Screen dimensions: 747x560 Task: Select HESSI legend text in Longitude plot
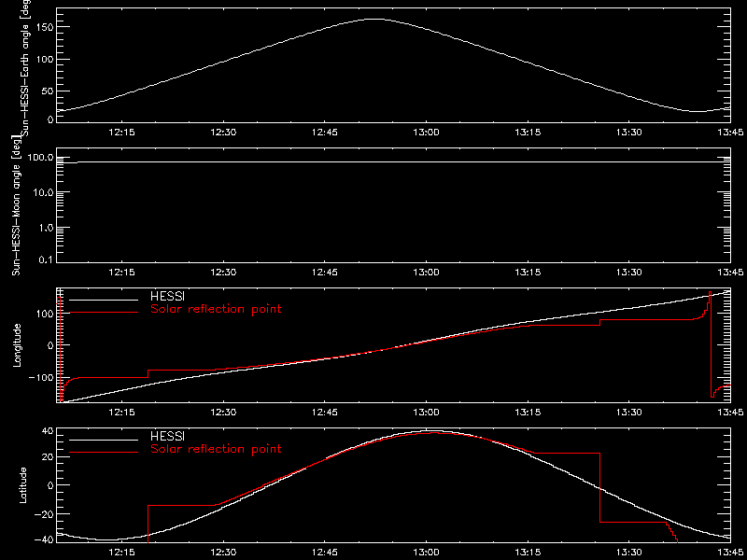pyautogui.click(x=167, y=297)
